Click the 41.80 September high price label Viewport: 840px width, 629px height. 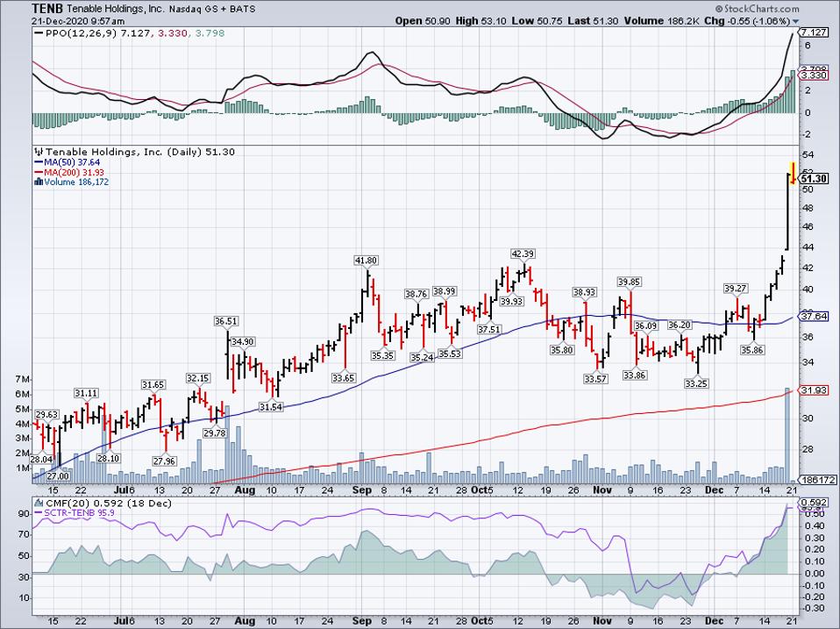tap(367, 261)
